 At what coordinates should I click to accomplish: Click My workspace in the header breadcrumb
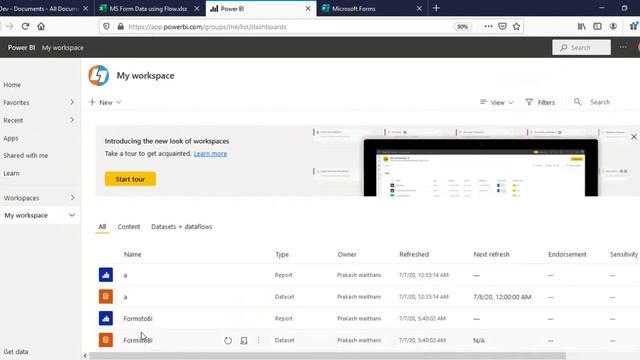click(62, 48)
